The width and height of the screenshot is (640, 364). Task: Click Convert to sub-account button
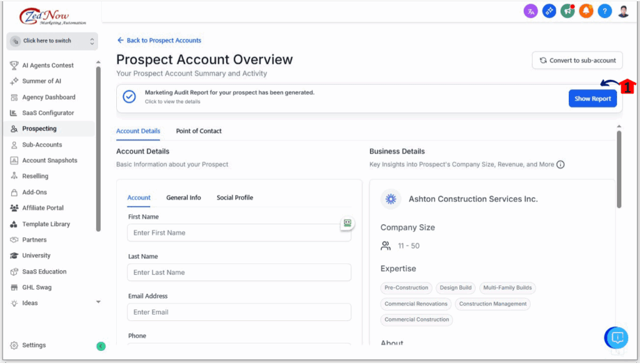click(577, 61)
